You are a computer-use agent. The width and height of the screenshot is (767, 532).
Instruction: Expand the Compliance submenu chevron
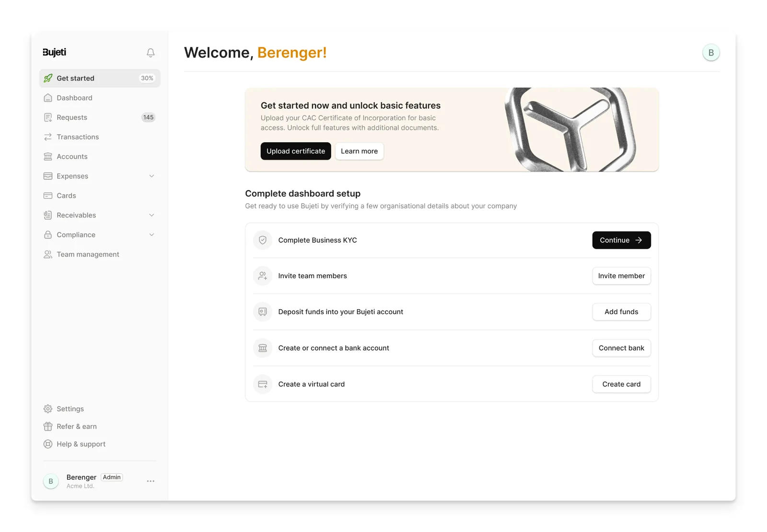tap(151, 235)
